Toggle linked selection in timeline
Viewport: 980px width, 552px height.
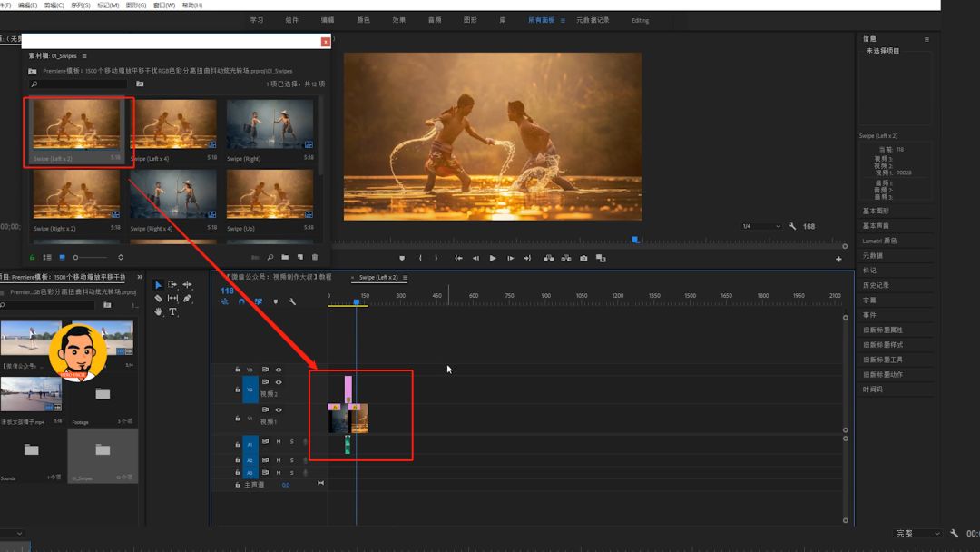pos(258,301)
